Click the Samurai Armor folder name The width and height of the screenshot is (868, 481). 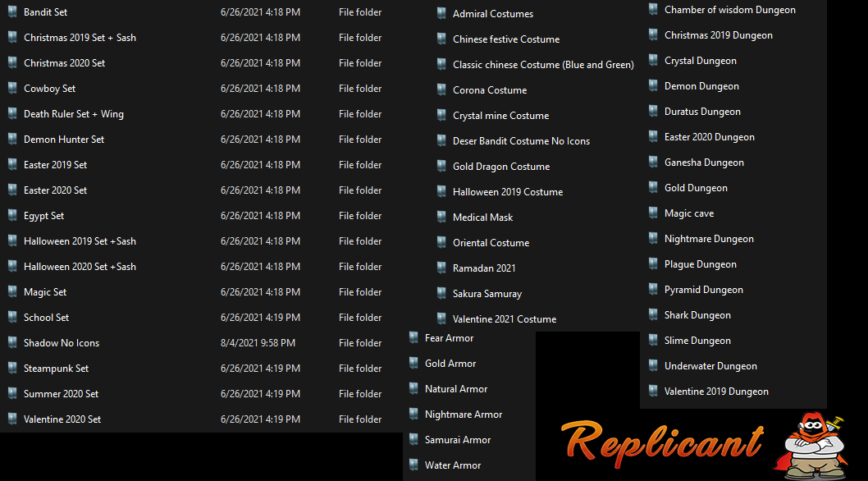click(458, 439)
